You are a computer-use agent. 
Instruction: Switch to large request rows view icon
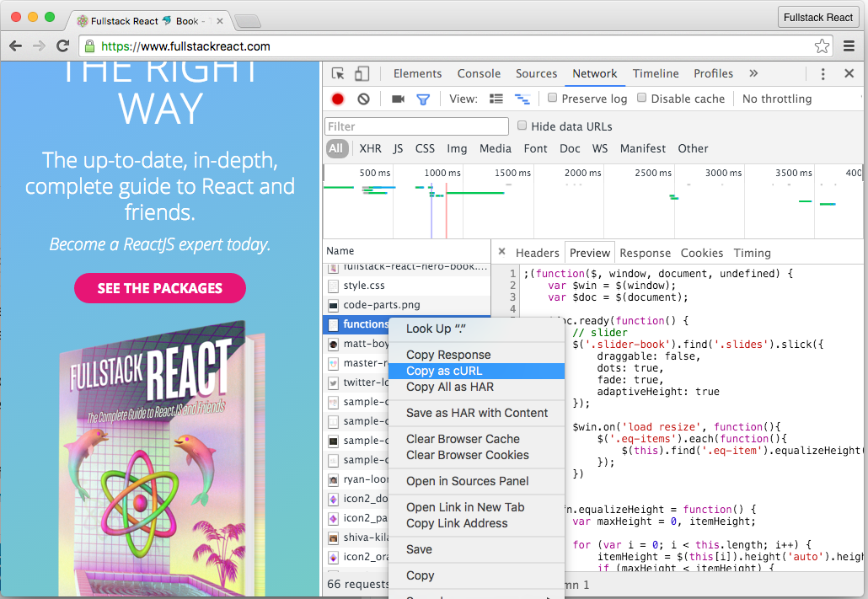coord(496,99)
